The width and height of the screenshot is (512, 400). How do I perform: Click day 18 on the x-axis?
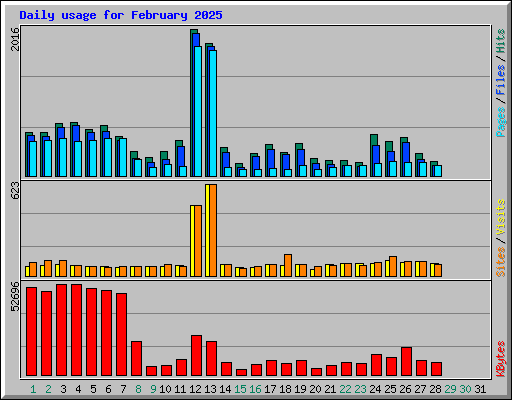coord(285,389)
